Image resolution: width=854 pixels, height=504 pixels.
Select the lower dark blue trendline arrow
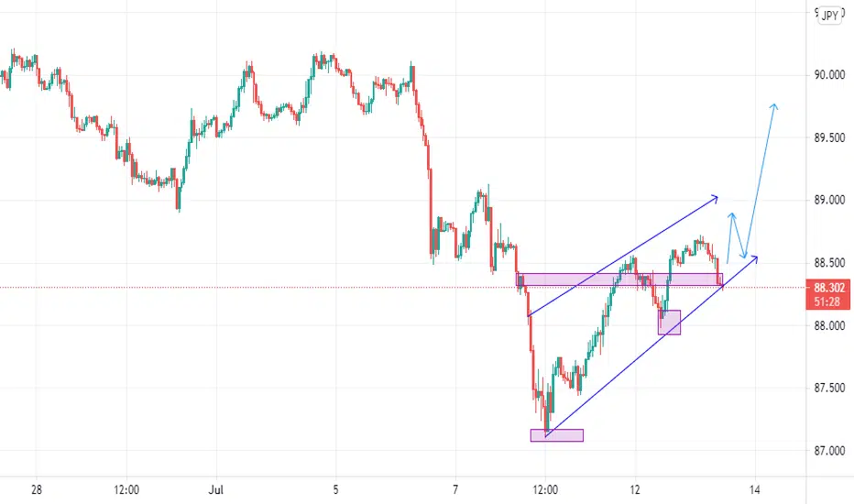651,346
